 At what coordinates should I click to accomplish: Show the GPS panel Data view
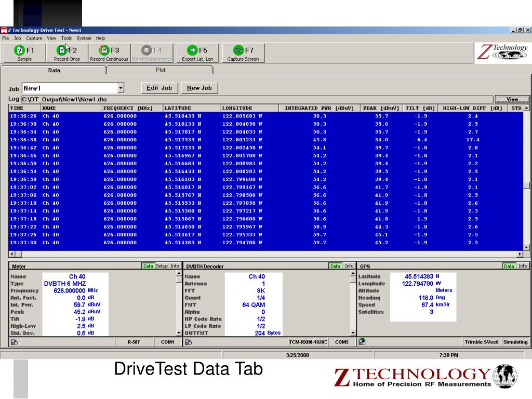[509, 266]
